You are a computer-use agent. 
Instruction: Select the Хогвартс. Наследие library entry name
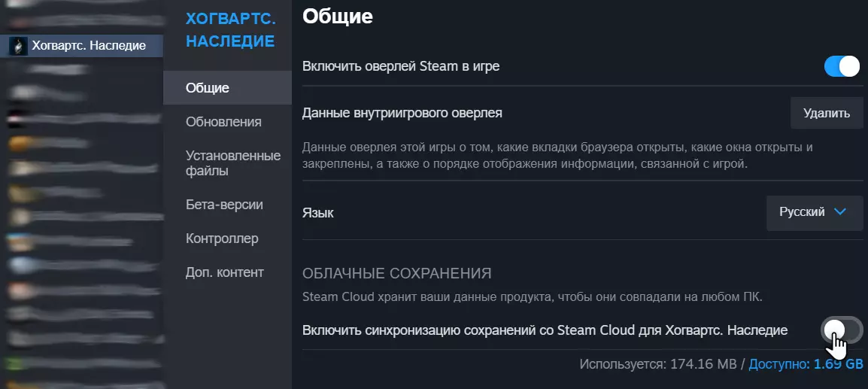89,46
